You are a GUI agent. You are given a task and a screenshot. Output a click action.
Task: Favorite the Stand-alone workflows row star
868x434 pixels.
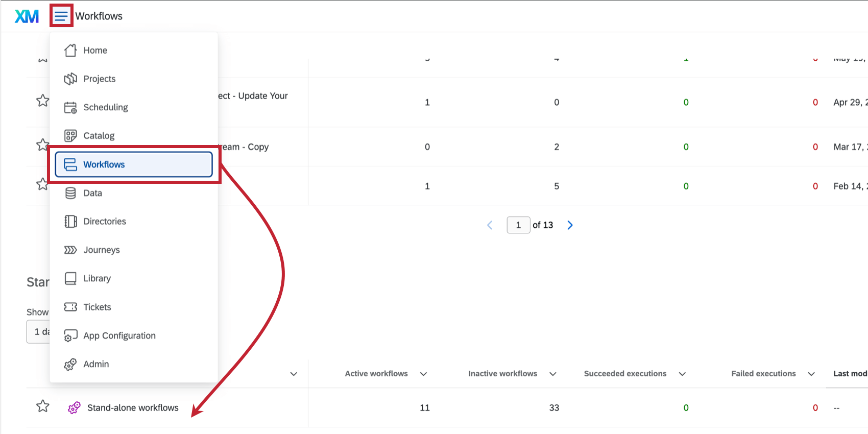pyautogui.click(x=43, y=406)
